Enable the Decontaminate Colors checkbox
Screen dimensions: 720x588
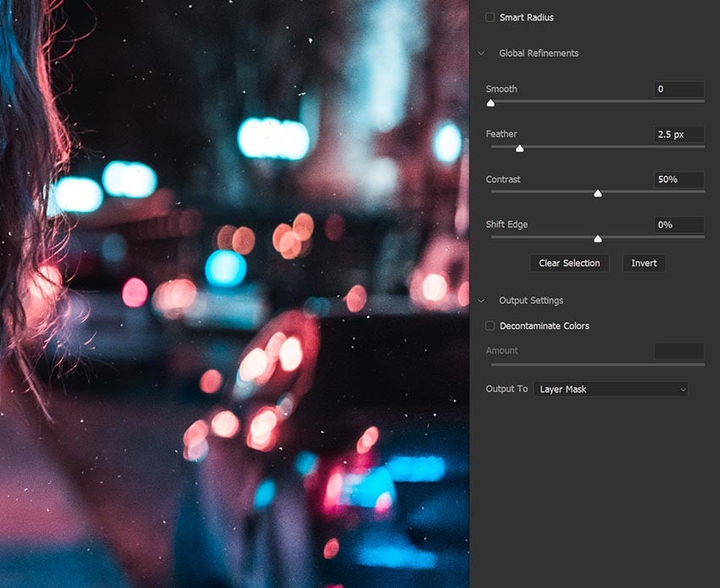coord(490,325)
